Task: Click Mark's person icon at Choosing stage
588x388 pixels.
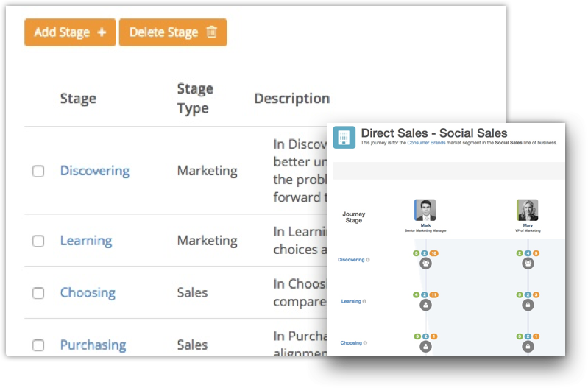Action: [425, 347]
